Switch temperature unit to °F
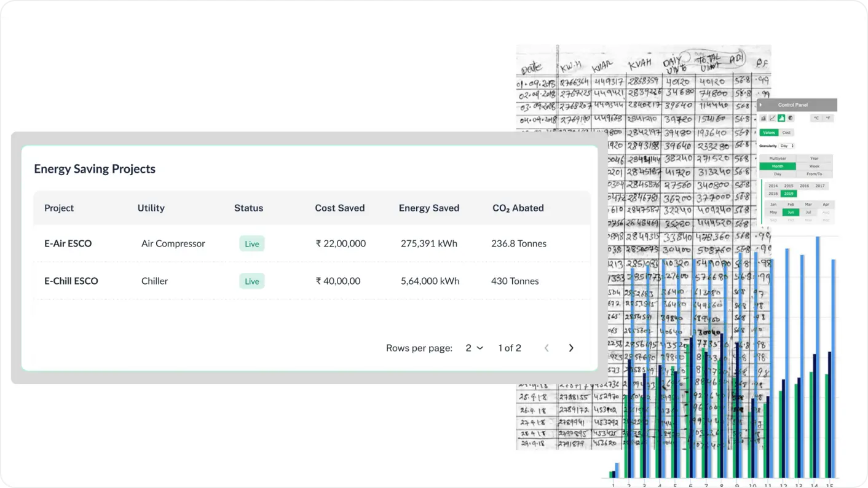The width and height of the screenshot is (868, 488). coord(828,118)
